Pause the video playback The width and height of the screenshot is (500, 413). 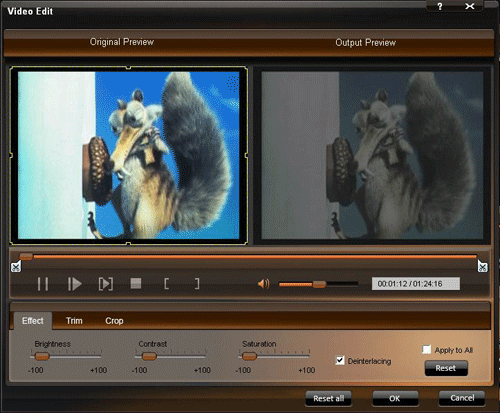(43, 284)
